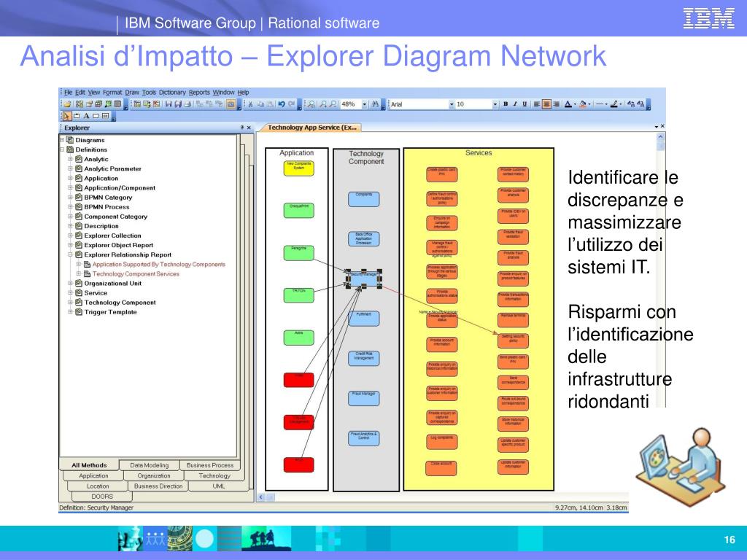Open the Arial font name dropdown

click(x=452, y=104)
